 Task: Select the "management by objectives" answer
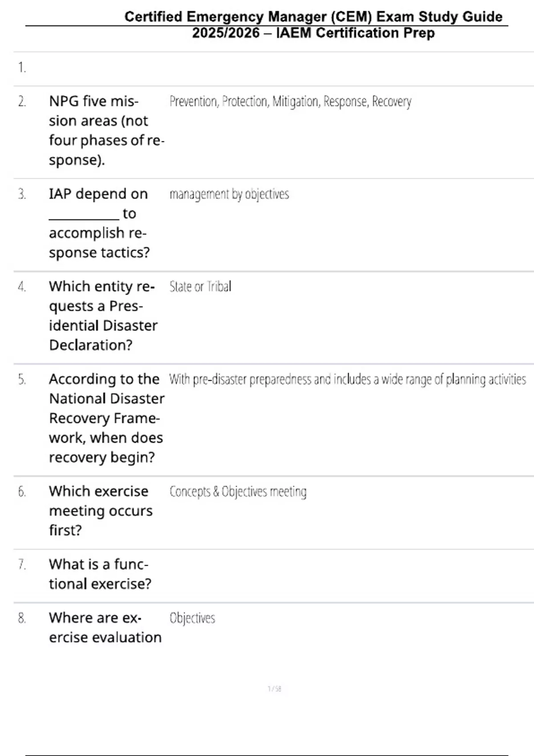229,194
